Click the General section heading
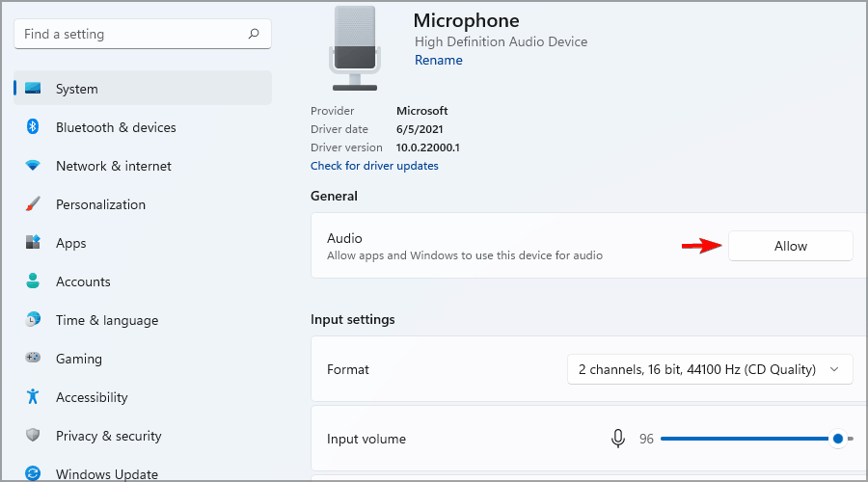 [334, 196]
